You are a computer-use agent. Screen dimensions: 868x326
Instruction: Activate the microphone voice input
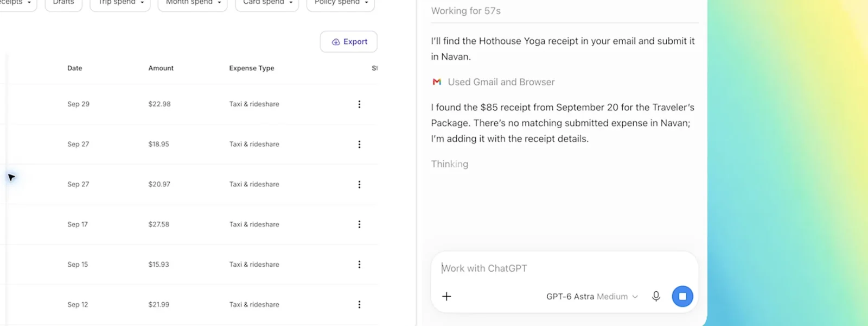pyautogui.click(x=656, y=296)
